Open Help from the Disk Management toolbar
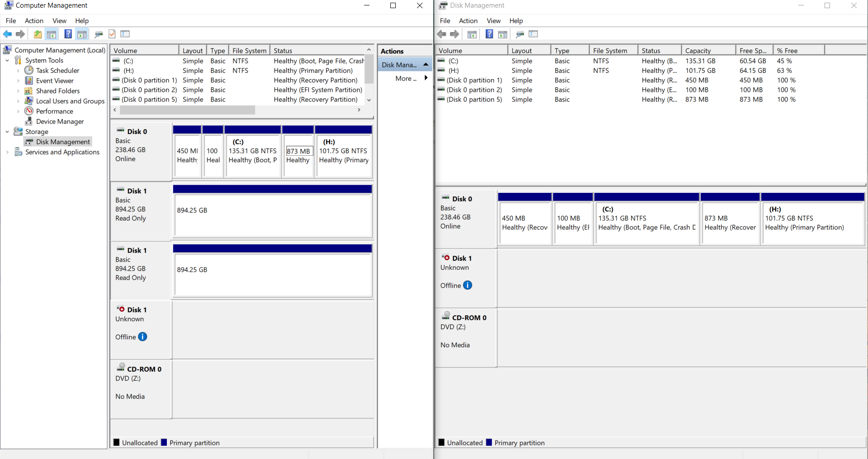868x459 pixels. (x=489, y=34)
